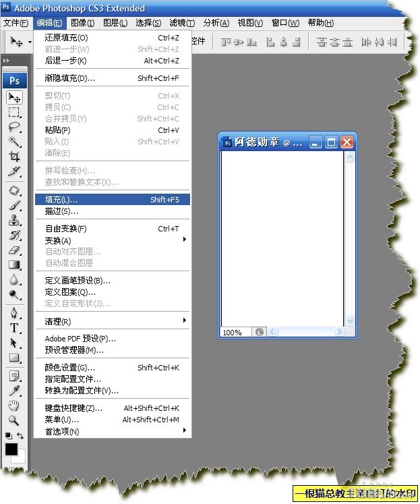Click the black foreground color swatch

[x=11, y=449]
